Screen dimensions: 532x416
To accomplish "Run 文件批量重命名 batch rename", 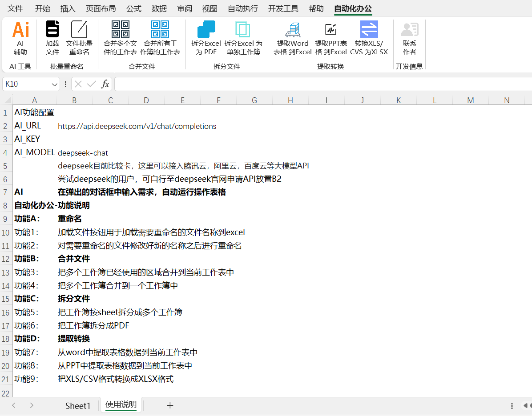I will (79, 38).
